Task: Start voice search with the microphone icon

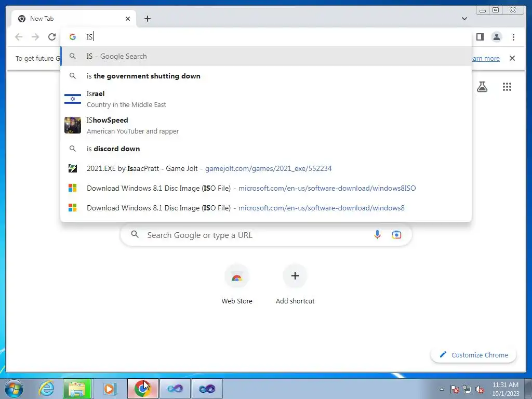Action: pyautogui.click(x=377, y=234)
